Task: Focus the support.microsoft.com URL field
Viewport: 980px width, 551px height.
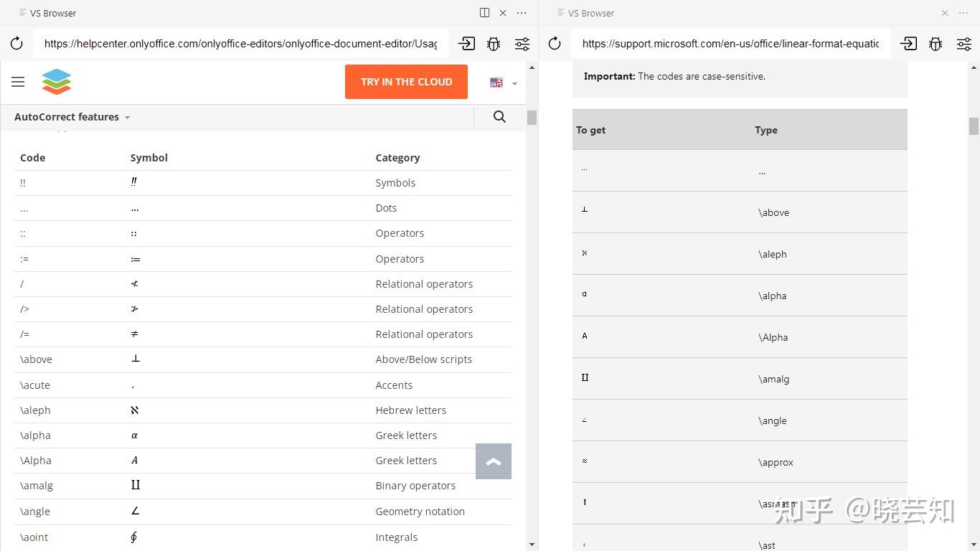Action: [x=730, y=44]
